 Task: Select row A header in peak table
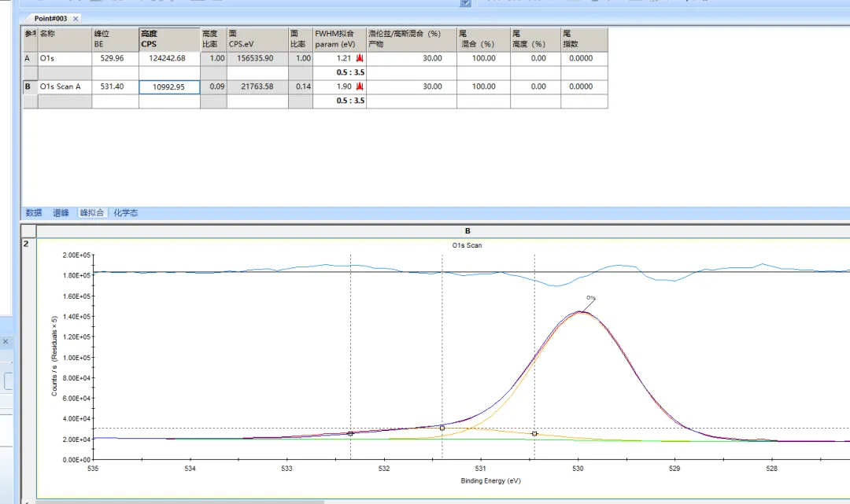[29, 59]
